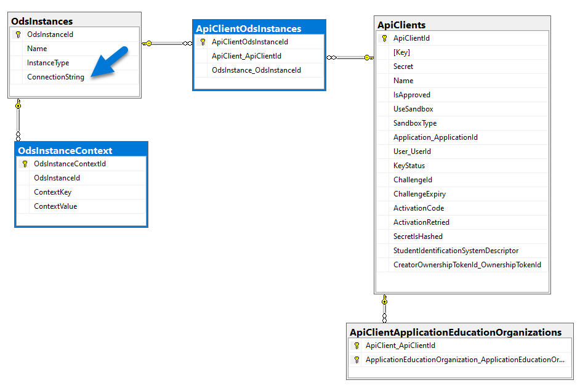Click relationship line between ApiClientOdsInstances and ApiClients
Viewport: 588px width, 388px height.
(x=350, y=57)
